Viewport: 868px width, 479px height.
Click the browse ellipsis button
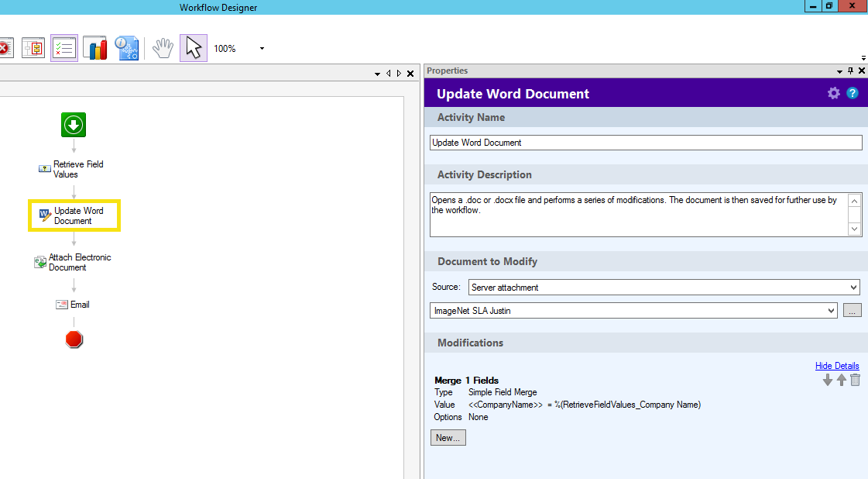click(x=852, y=311)
